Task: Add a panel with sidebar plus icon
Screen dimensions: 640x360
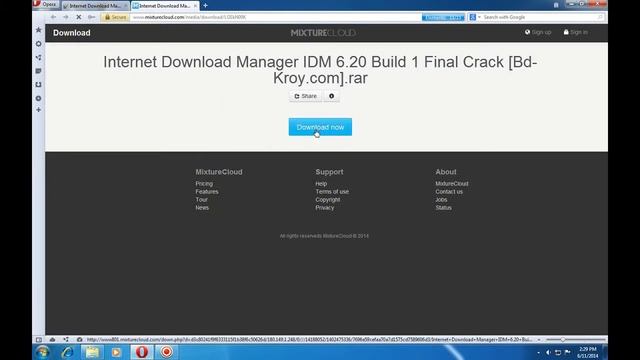Action: pyautogui.click(x=38, y=110)
